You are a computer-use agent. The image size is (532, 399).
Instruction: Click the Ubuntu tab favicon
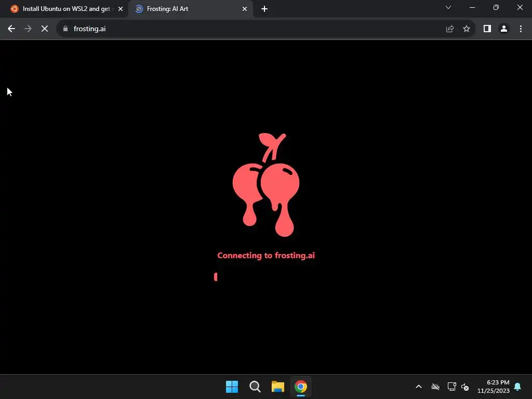click(x=14, y=9)
